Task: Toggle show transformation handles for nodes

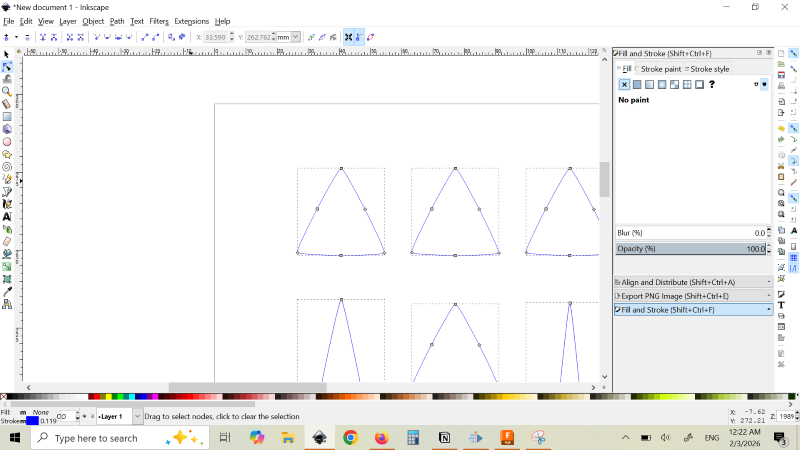Action: point(348,37)
